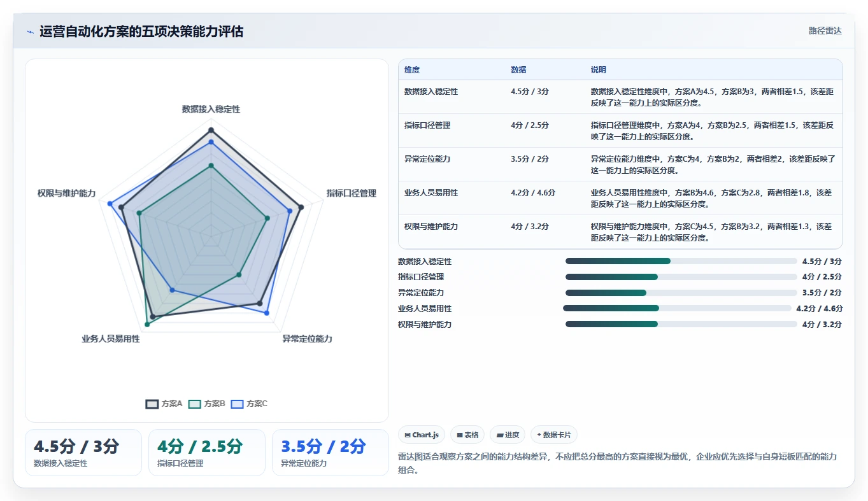Click 方案B point on 业务人员易用性 axis

(x=147, y=324)
